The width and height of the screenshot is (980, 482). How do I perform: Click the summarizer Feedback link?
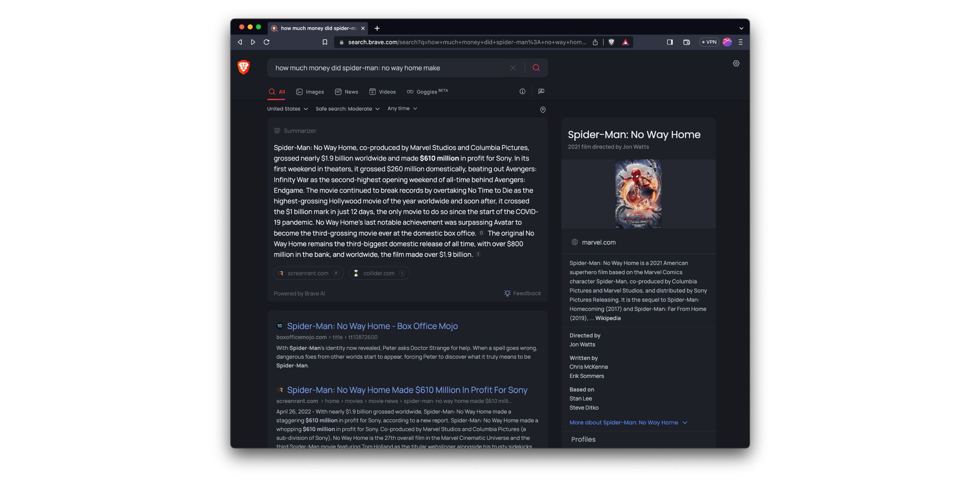[522, 293]
